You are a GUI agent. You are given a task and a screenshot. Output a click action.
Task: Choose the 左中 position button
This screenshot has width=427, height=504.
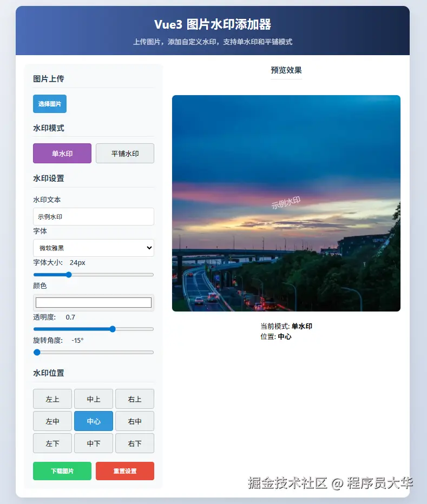click(x=52, y=421)
